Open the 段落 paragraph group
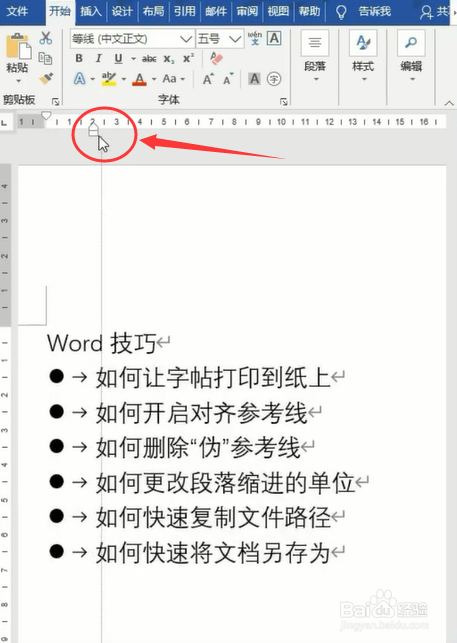This screenshot has height=643, width=457. tap(315, 55)
